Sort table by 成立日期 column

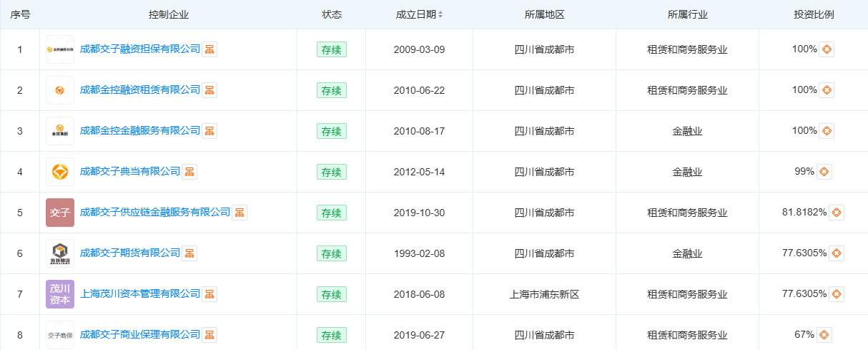pyautogui.click(x=440, y=14)
